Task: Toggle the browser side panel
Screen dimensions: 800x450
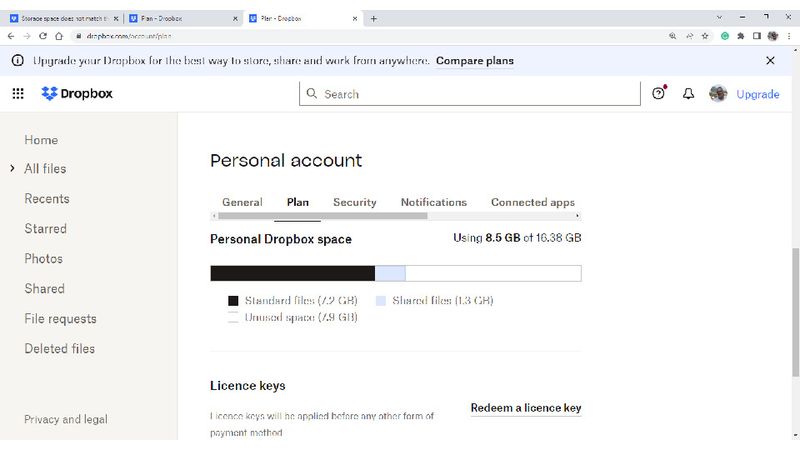Action: [757, 36]
